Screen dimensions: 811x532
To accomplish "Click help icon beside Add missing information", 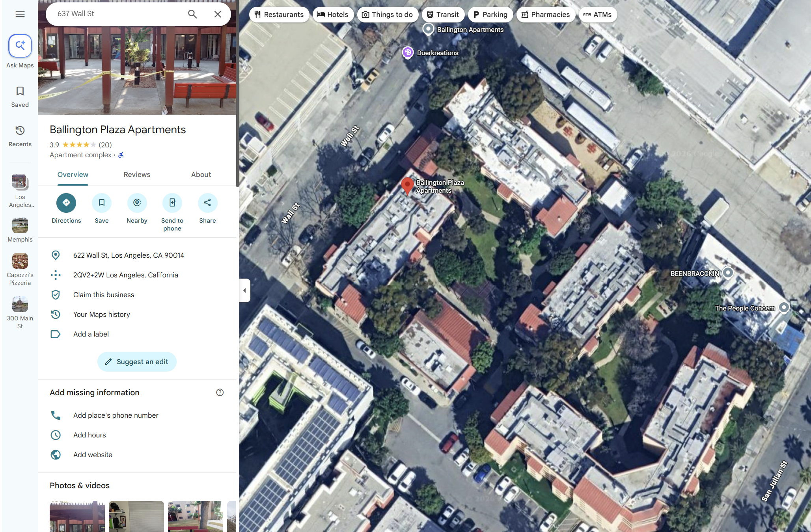I will [x=220, y=392].
